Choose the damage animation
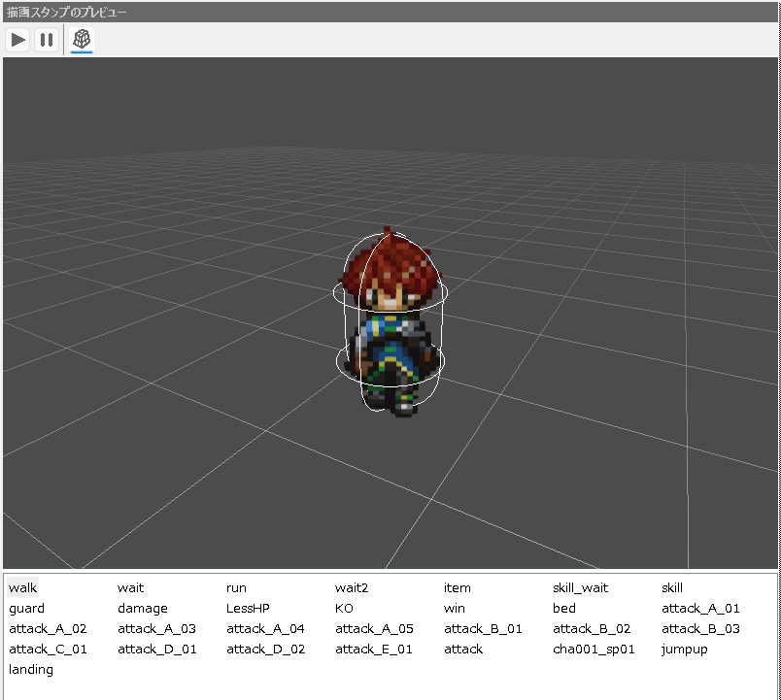Image resolution: width=781 pixels, height=700 pixels. click(142, 608)
